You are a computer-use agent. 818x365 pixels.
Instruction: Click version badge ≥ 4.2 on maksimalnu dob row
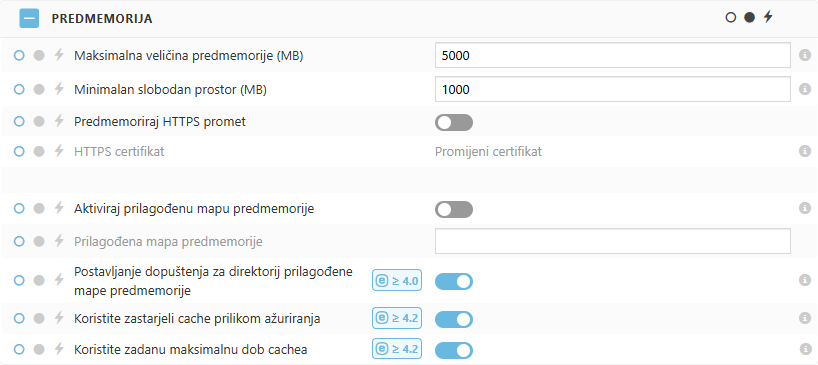[x=397, y=349]
